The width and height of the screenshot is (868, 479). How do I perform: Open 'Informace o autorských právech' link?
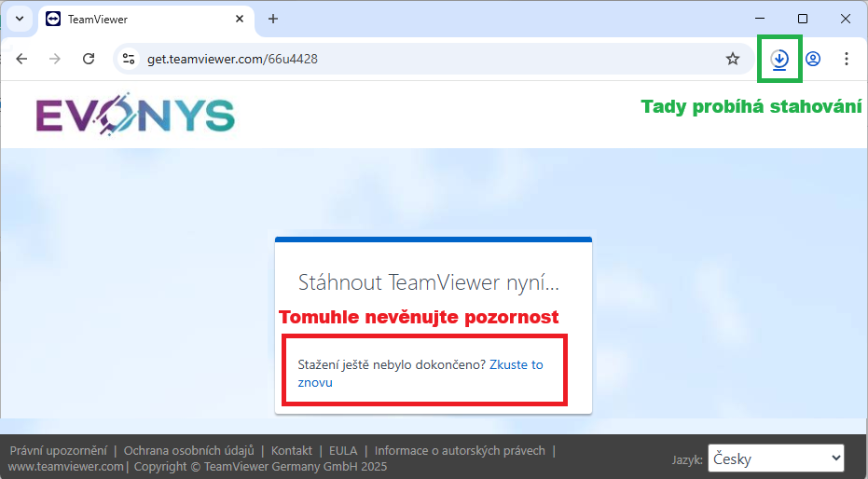pyautogui.click(x=460, y=451)
